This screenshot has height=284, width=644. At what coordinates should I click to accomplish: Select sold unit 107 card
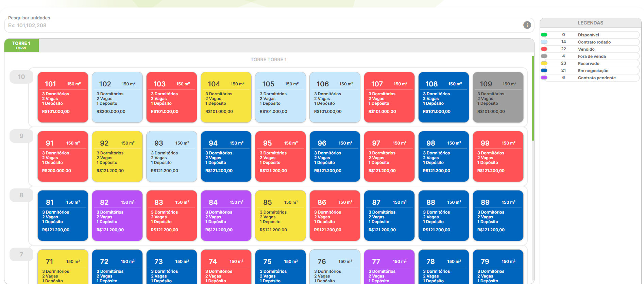(389, 97)
